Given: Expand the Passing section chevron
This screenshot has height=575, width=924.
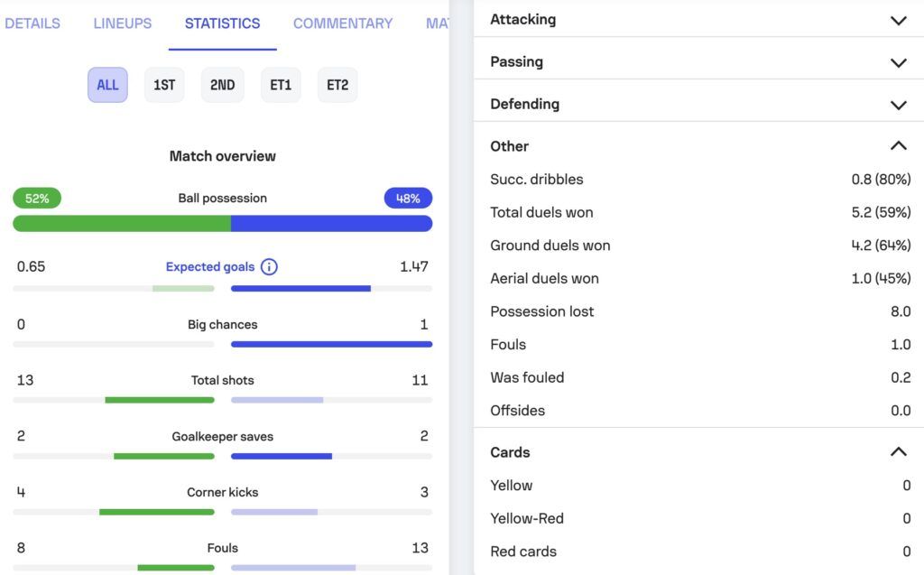Looking at the screenshot, I should pos(898,62).
